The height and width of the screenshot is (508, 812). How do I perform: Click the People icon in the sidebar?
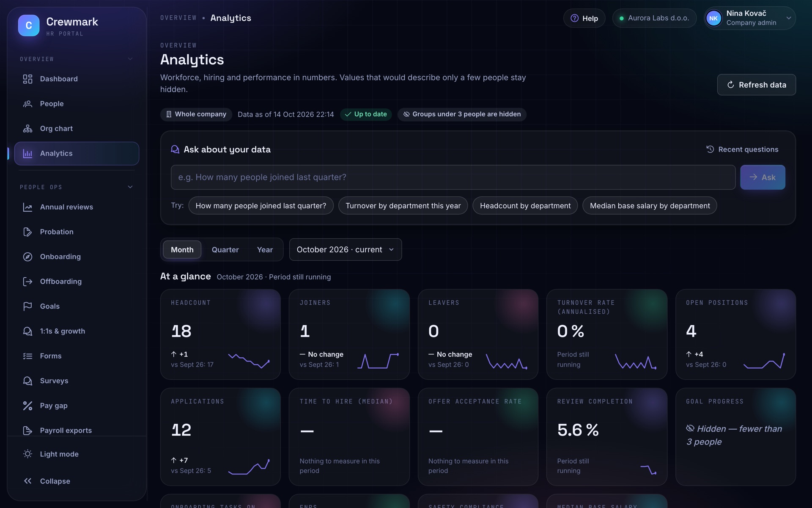coord(27,104)
